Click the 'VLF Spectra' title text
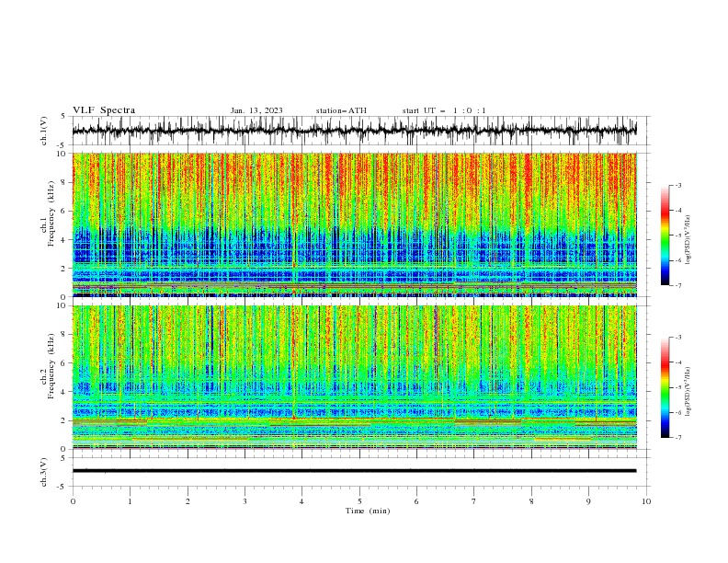Screen dimensions: 728x563 104,110
